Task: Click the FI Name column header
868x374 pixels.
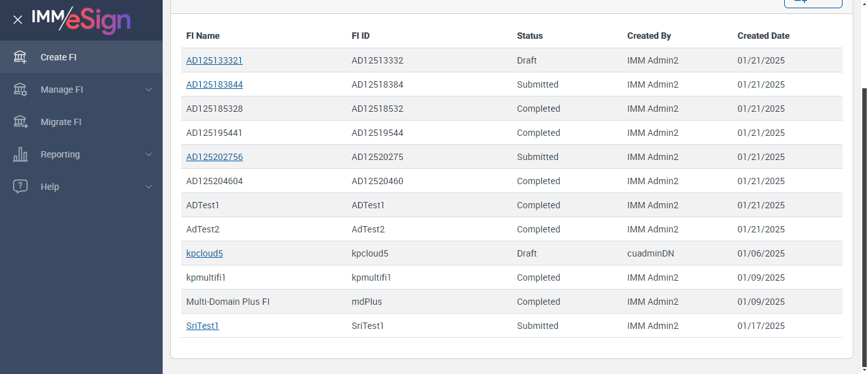Action: click(x=203, y=36)
